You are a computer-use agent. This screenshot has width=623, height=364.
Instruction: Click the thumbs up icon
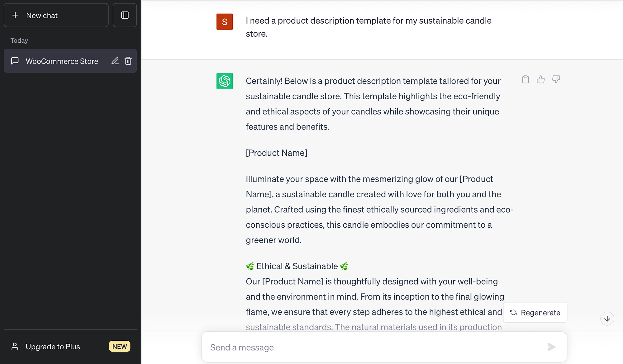point(541,79)
